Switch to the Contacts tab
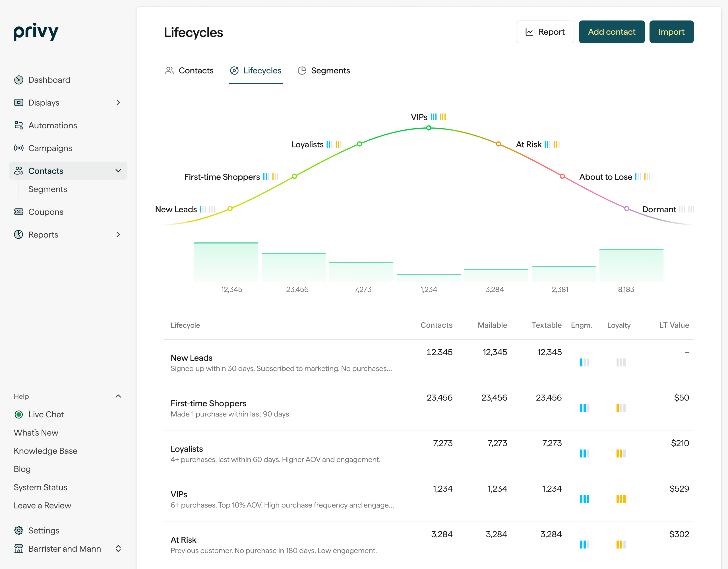 [189, 71]
